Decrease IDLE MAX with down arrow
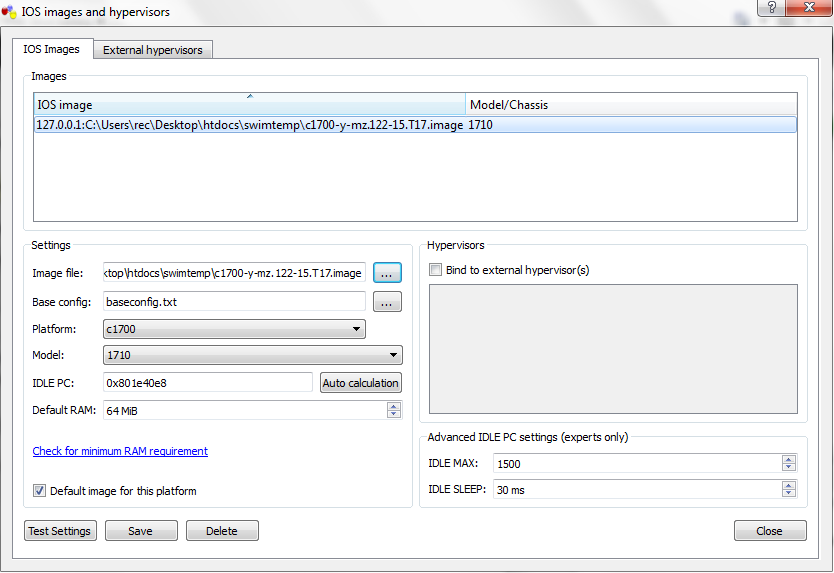Image resolution: width=834 pixels, height=573 pixels. [789, 467]
